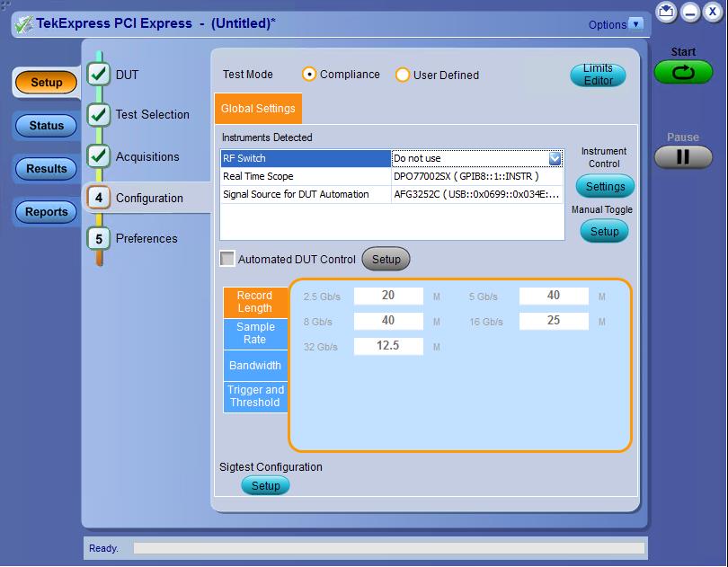Switch to the Bandwidth tab

tap(255, 366)
